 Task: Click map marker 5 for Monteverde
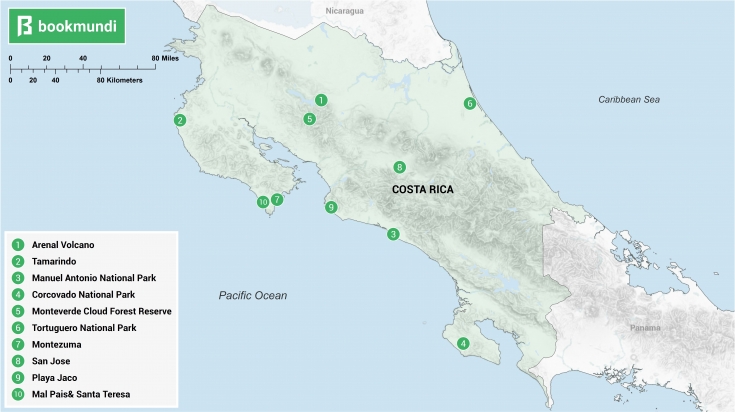(309, 119)
